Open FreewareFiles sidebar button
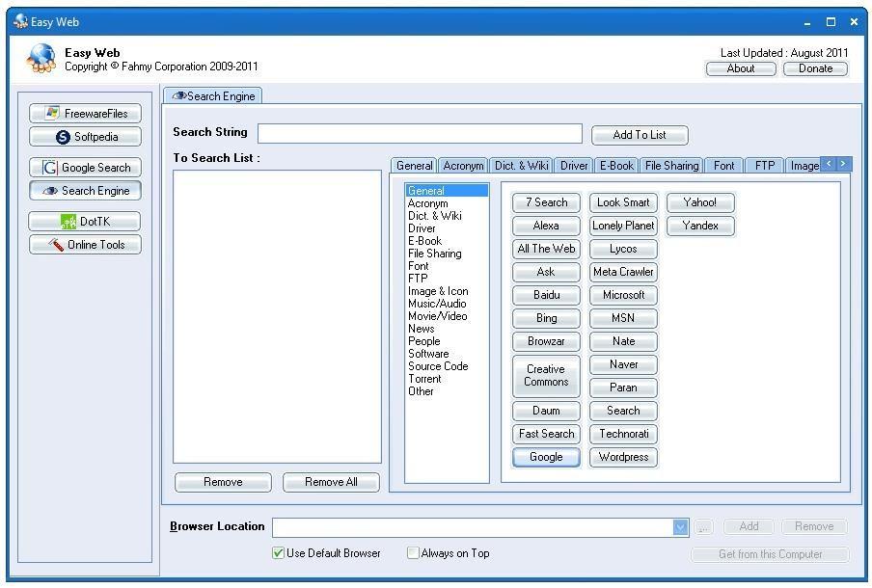The image size is (872, 588). click(x=85, y=114)
